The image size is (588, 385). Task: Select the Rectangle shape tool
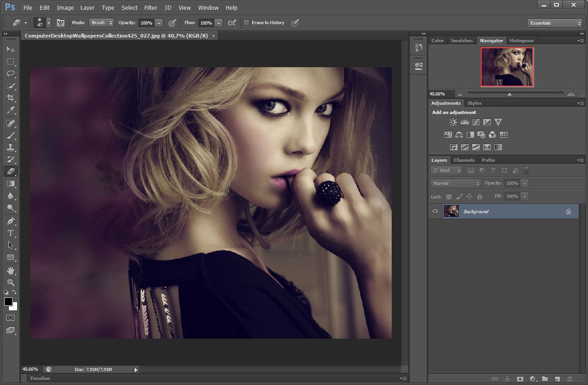(x=11, y=257)
